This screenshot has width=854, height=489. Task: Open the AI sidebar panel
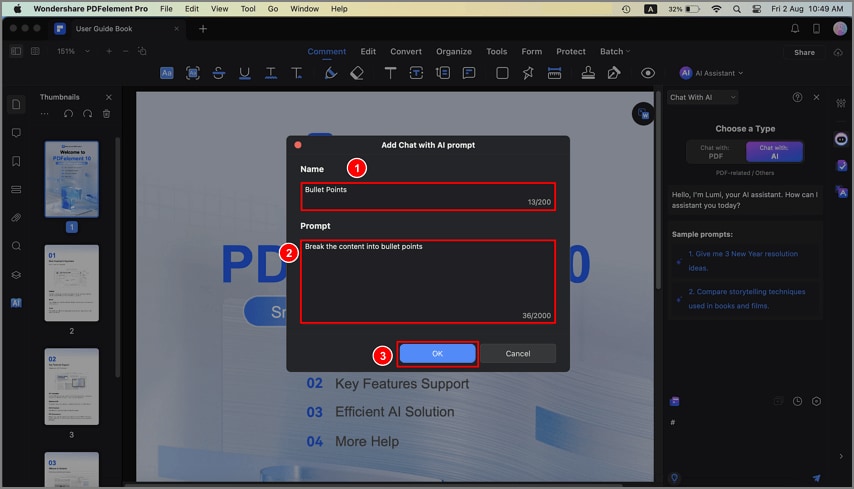(x=16, y=303)
